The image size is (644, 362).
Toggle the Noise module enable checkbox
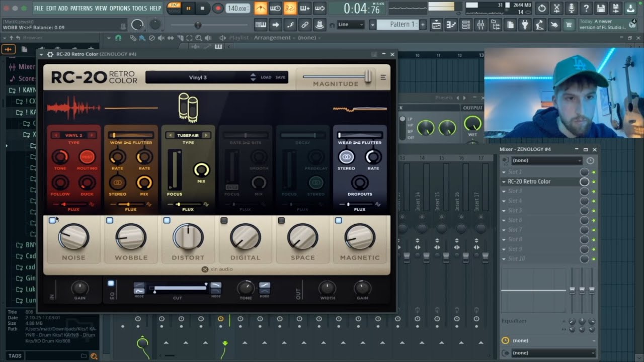pos(52,220)
